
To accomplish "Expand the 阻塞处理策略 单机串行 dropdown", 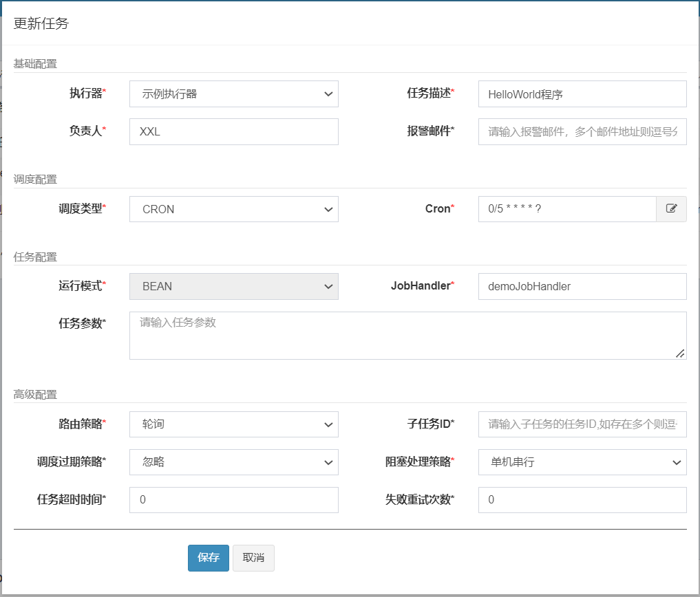I will (x=582, y=462).
